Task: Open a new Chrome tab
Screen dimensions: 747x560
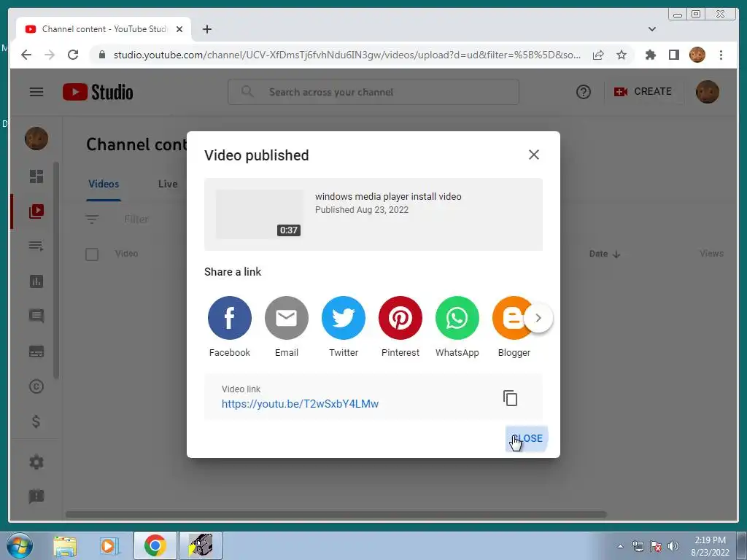Action: coord(206,29)
